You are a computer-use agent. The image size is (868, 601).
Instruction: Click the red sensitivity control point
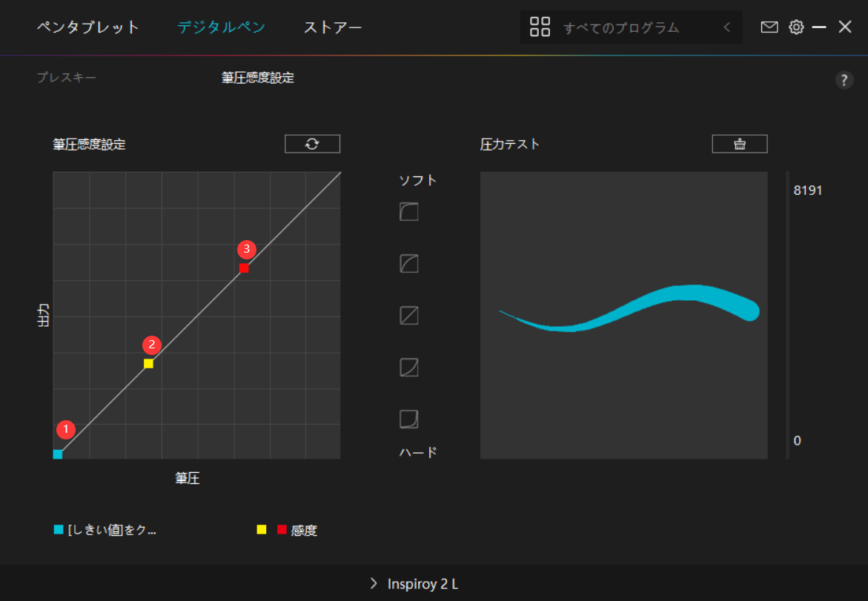(x=244, y=268)
